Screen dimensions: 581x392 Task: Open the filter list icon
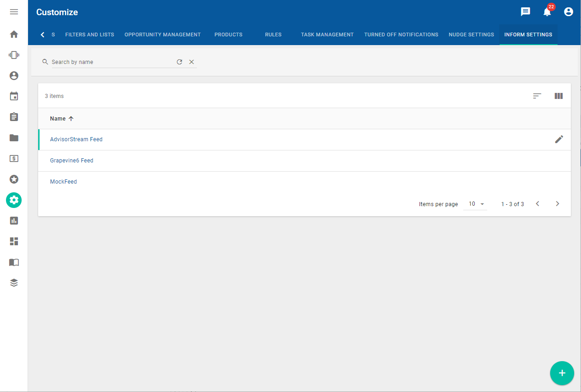pyautogui.click(x=537, y=96)
